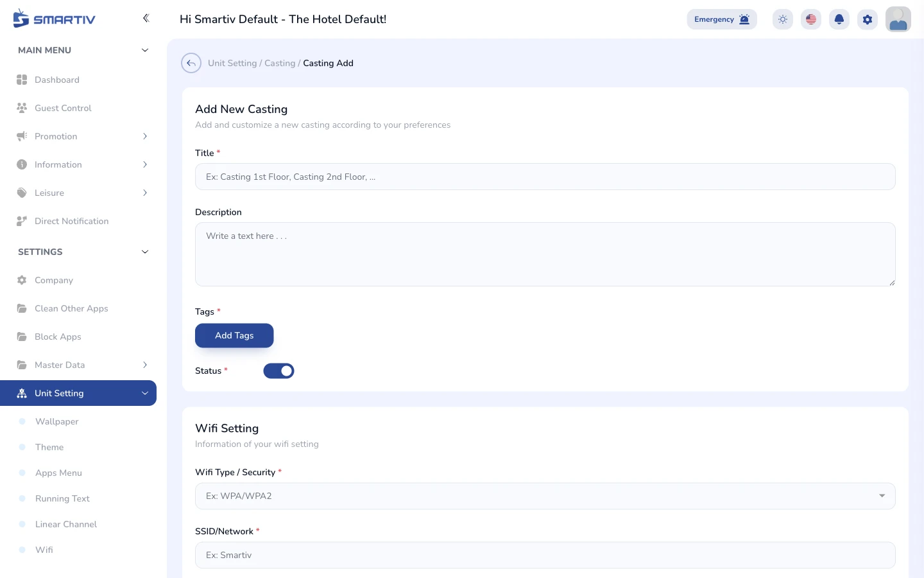Click the Promotion megaphone icon

click(x=22, y=136)
